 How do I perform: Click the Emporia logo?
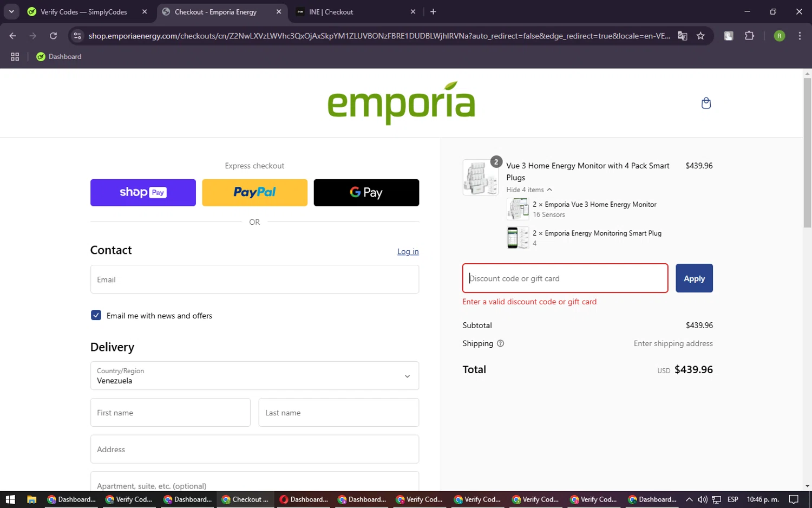click(x=401, y=103)
